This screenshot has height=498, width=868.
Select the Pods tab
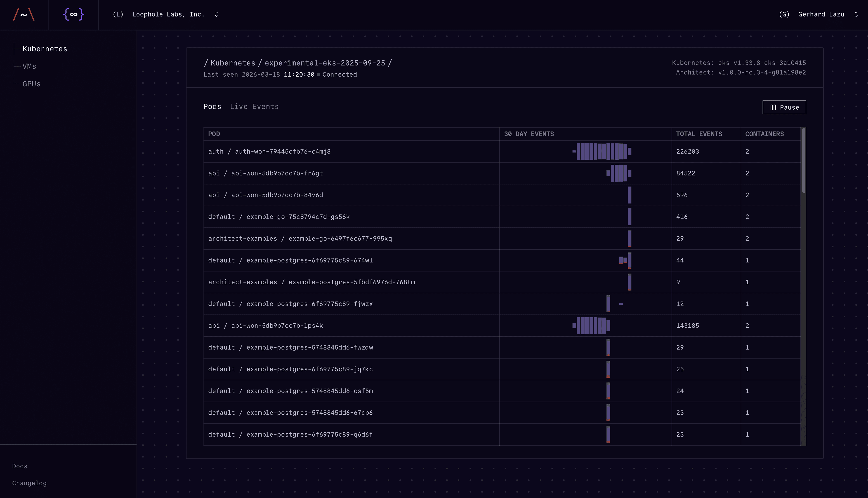click(212, 106)
